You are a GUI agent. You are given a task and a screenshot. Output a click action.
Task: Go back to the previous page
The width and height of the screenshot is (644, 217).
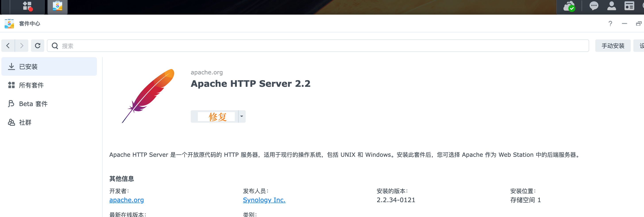coord(8,46)
